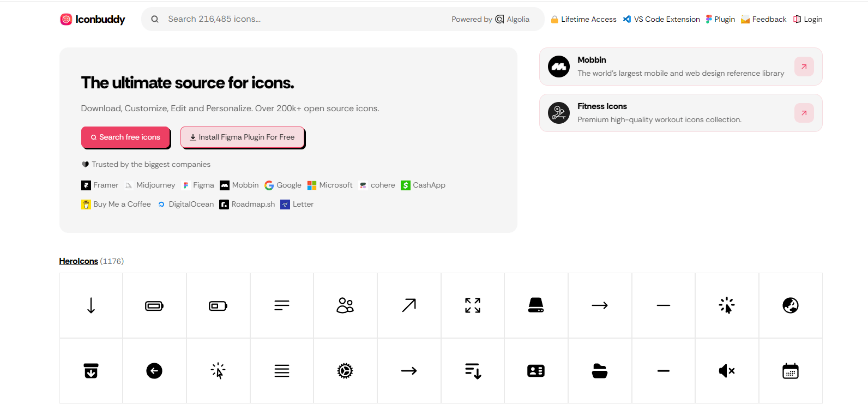This screenshot has height=409, width=868.
Task: Select the archive box download icon
Action: point(91,371)
